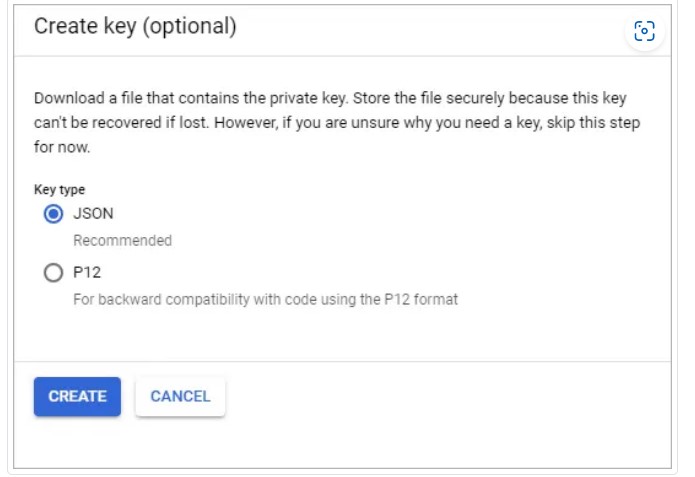The width and height of the screenshot is (695, 477).
Task: Click the word 'However' in the paragraph
Action: (246, 123)
